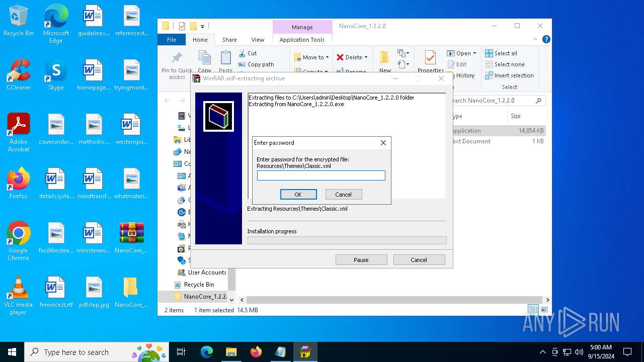
Task: Click Select none in the ribbon
Action: point(505,64)
